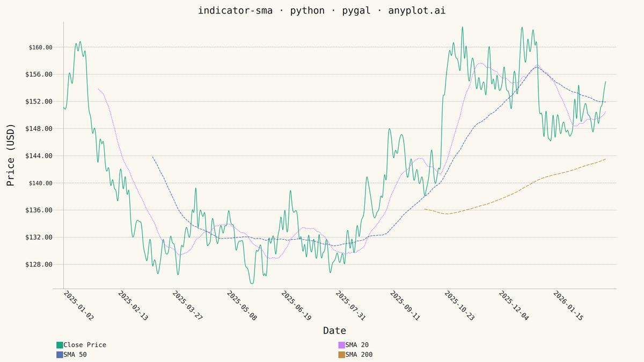Click the 2025-05-08 date label

tap(241, 306)
